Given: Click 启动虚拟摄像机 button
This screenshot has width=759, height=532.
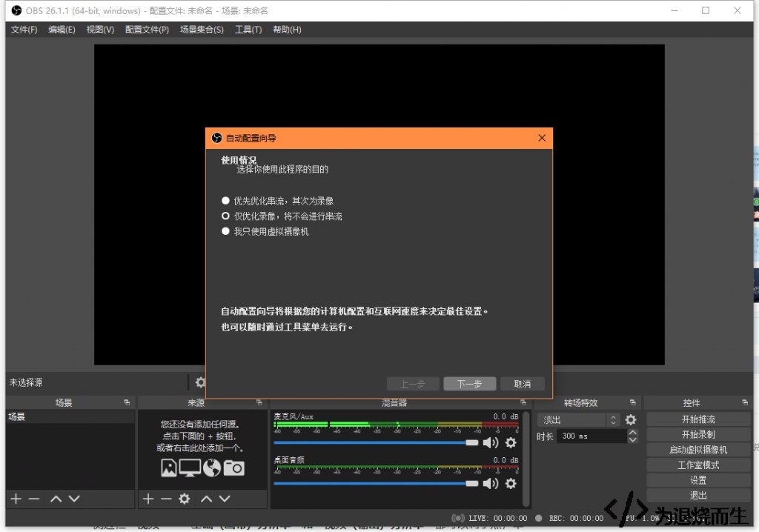Looking at the screenshot, I should click(x=698, y=450).
